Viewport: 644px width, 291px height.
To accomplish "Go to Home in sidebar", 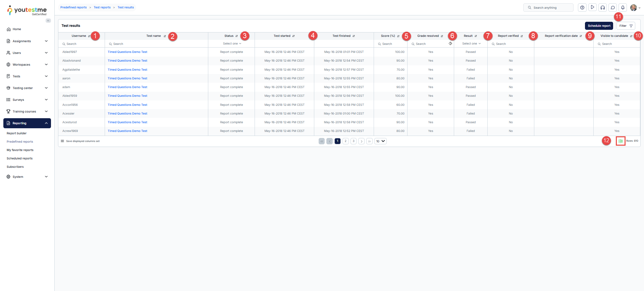I will [x=17, y=29].
